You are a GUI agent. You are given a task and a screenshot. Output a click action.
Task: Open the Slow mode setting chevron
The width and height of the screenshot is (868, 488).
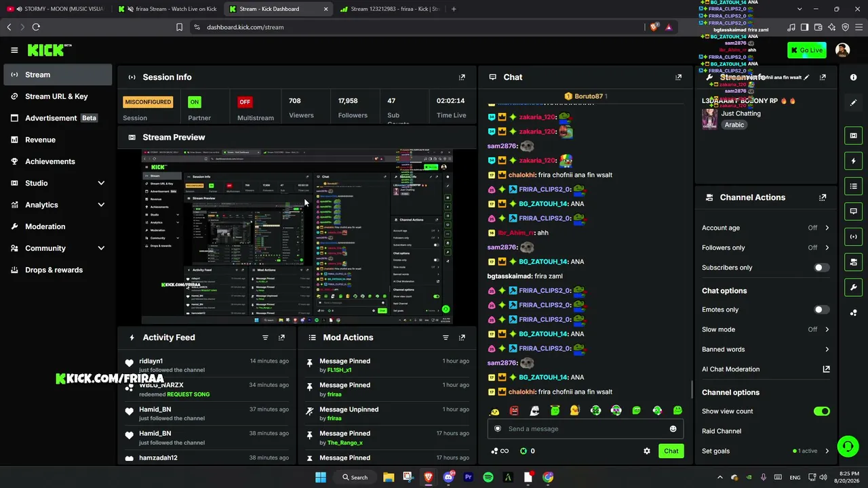pos(827,329)
